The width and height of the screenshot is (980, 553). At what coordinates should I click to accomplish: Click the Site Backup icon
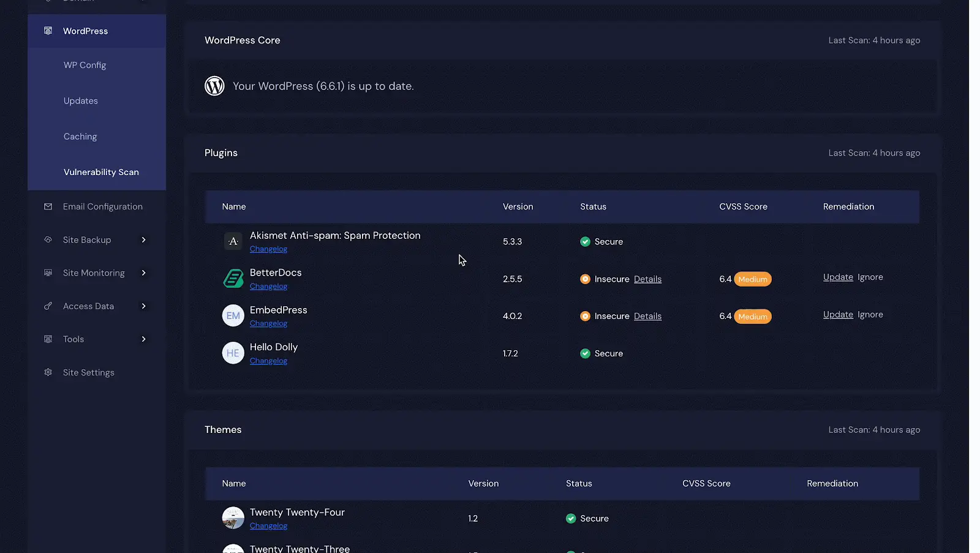click(48, 239)
